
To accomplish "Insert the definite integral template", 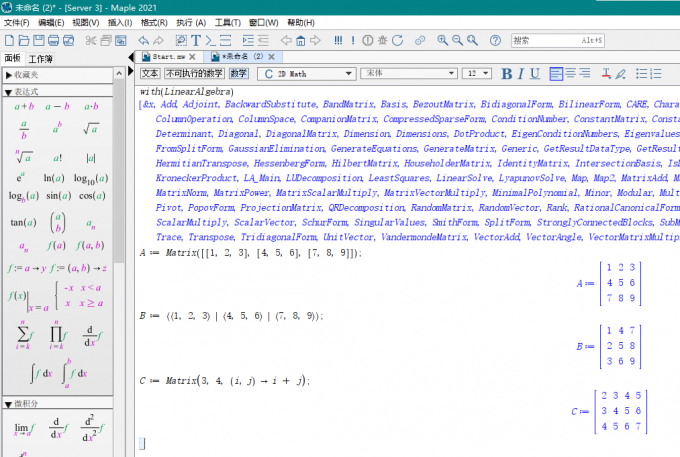I will (x=74, y=373).
